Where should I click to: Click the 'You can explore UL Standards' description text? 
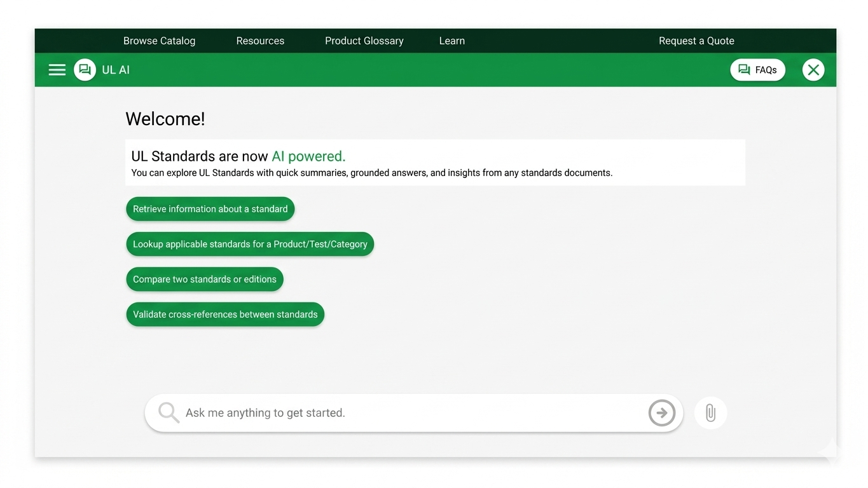click(372, 173)
